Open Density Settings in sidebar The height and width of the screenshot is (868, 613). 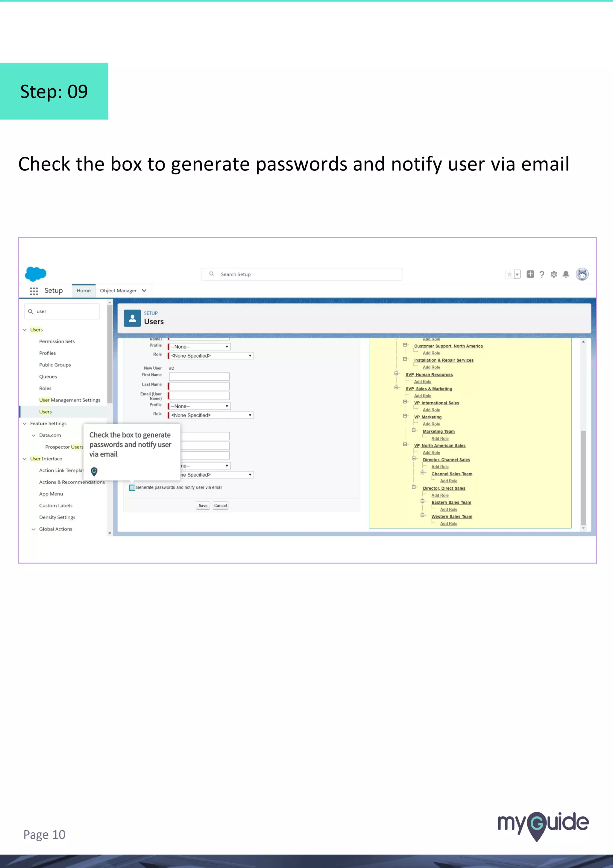(57, 517)
